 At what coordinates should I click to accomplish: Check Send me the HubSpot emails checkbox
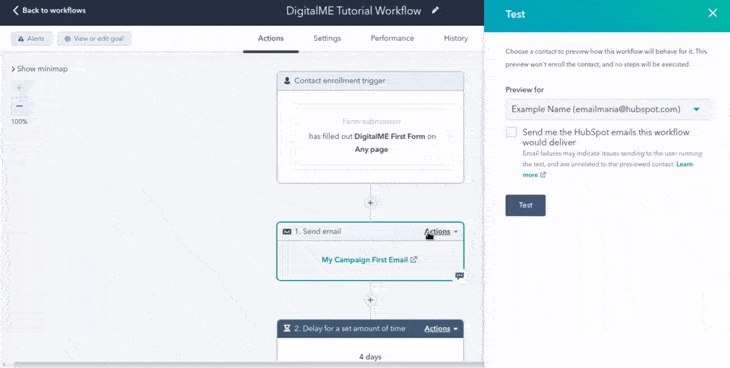tap(512, 132)
